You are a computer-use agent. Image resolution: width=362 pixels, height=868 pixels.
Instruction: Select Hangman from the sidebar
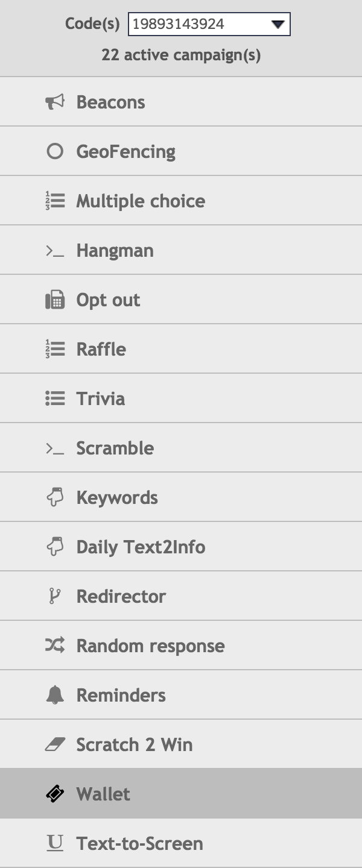coord(115,250)
